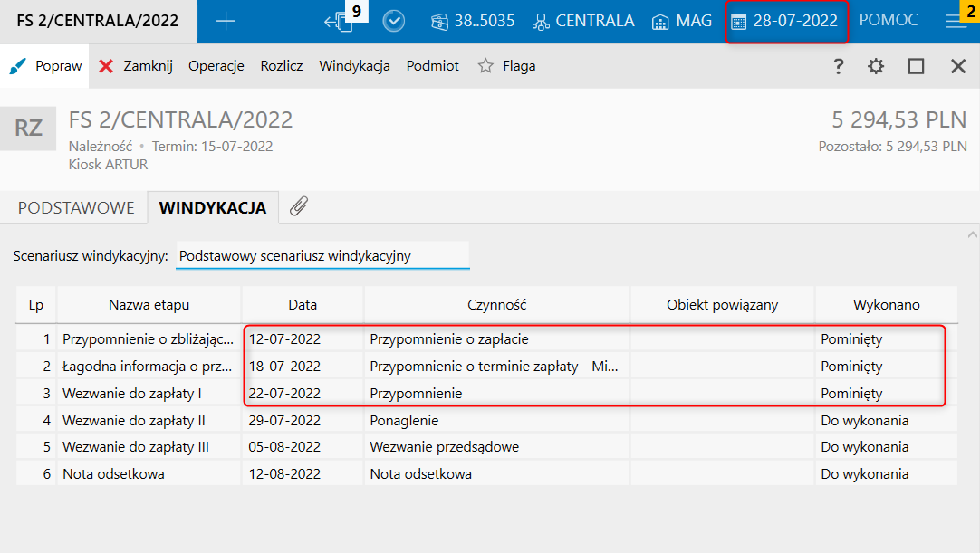
Task: Select the Wezwanie do zapłaty II row
Action: coord(486,420)
